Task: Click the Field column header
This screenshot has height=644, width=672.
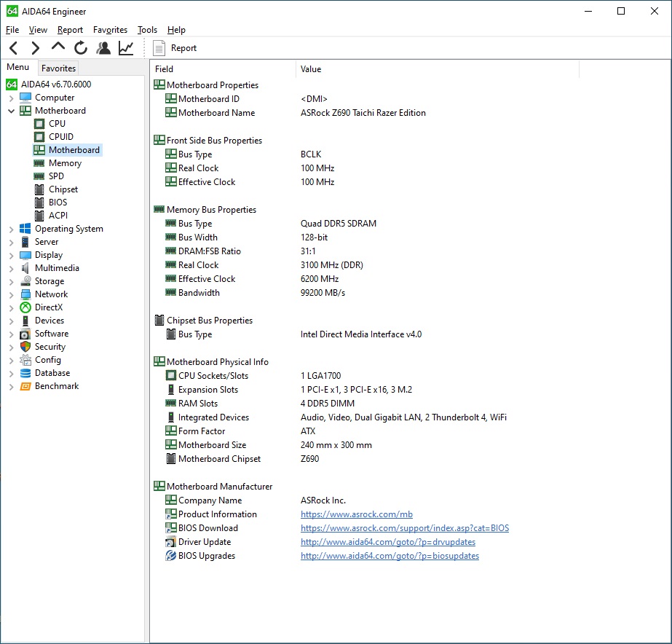Action: (x=223, y=69)
